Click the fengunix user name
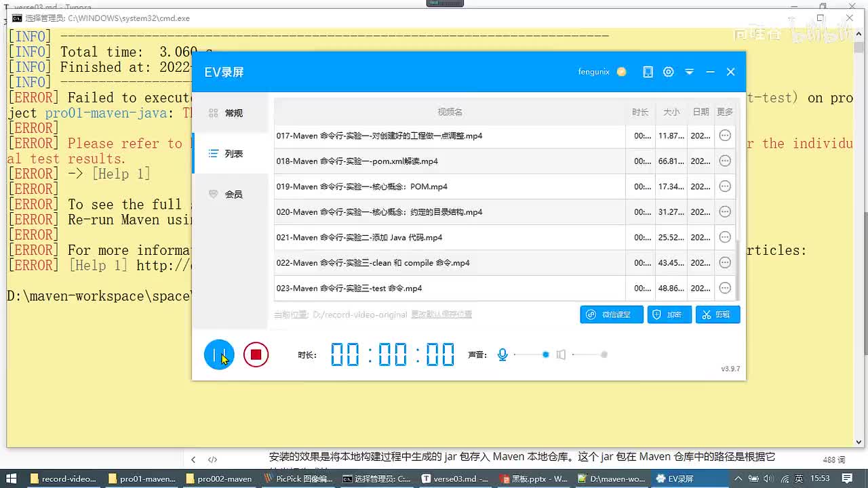Viewport: 868px width, 488px height. point(593,72)
